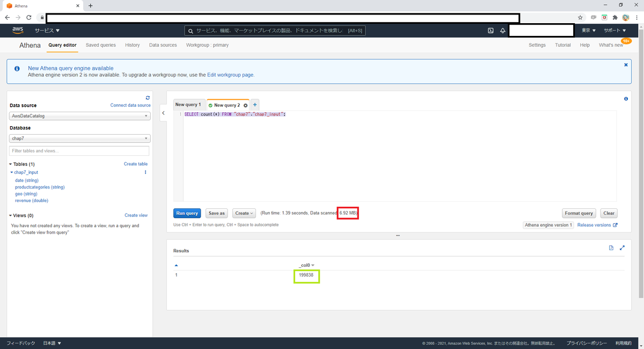Click the Create view link
This screenshot has width=644, height=349.
[x=136, y=215]
